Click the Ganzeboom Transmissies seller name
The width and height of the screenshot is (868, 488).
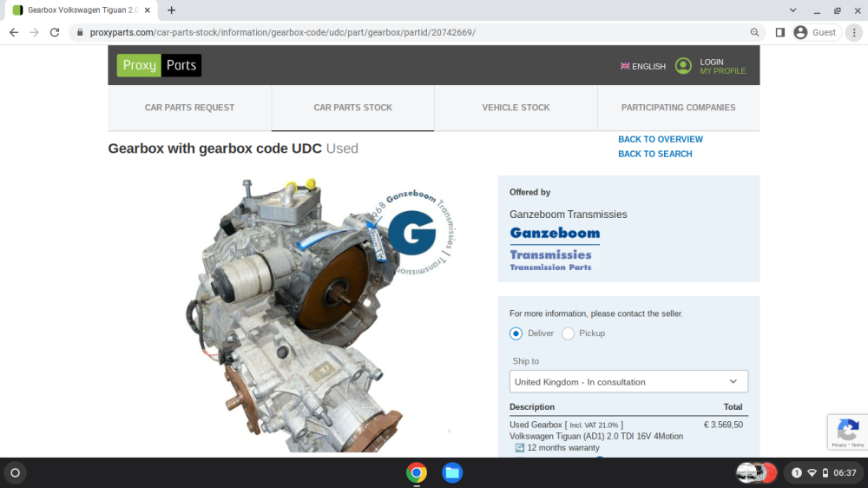click(568, 214)
